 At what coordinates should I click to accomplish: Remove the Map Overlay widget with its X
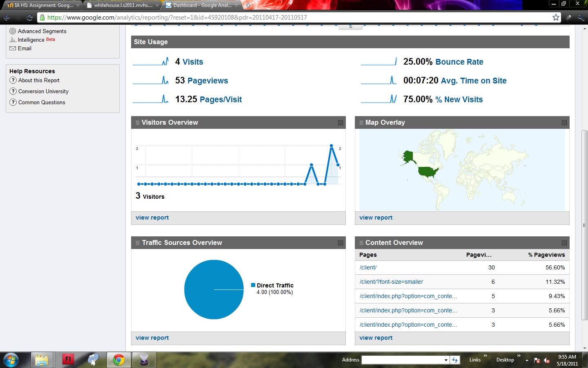click(564, 123)
